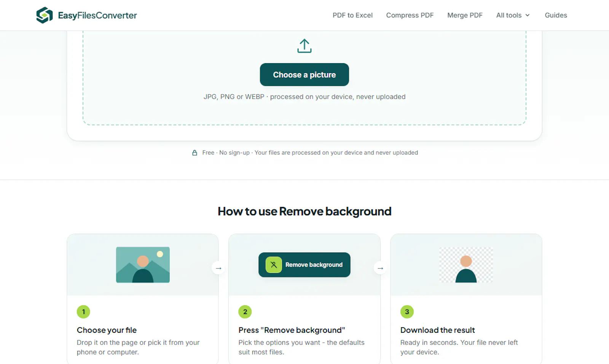Click the "Choose your file" step title

[107, 330]
